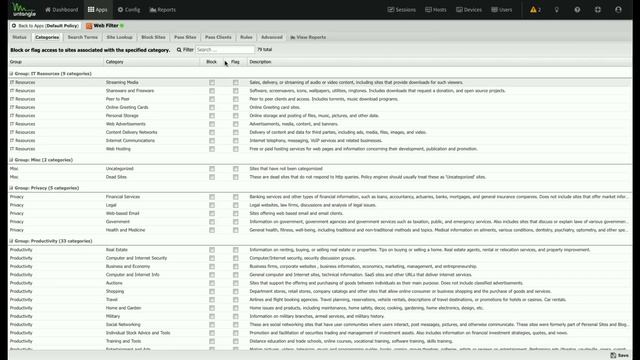This screenshot has height=360, width=640.
Task: Select the Home and Garden category name
Action: [x=123, y=308]
